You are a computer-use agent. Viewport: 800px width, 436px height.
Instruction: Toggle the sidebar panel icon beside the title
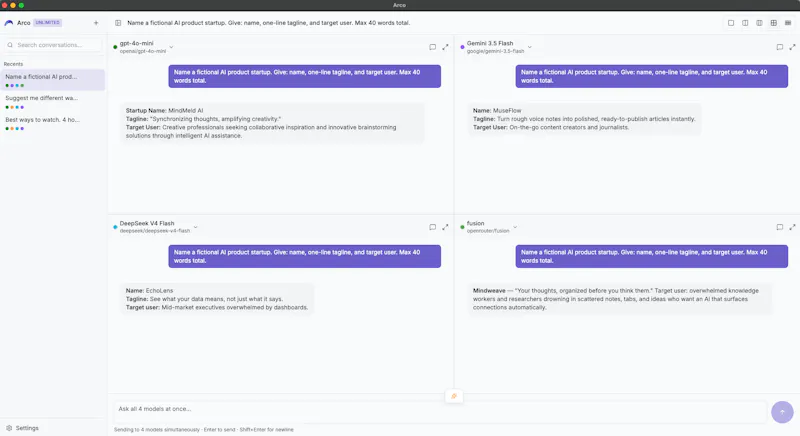pyautogui.click(x=118, y=23)
